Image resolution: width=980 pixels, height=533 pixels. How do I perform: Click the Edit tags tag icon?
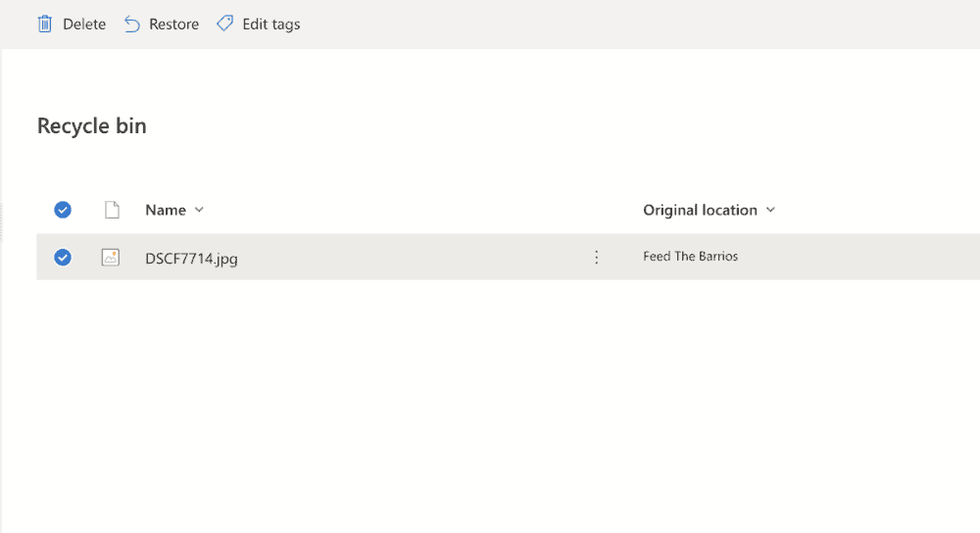tap(225, 24)
